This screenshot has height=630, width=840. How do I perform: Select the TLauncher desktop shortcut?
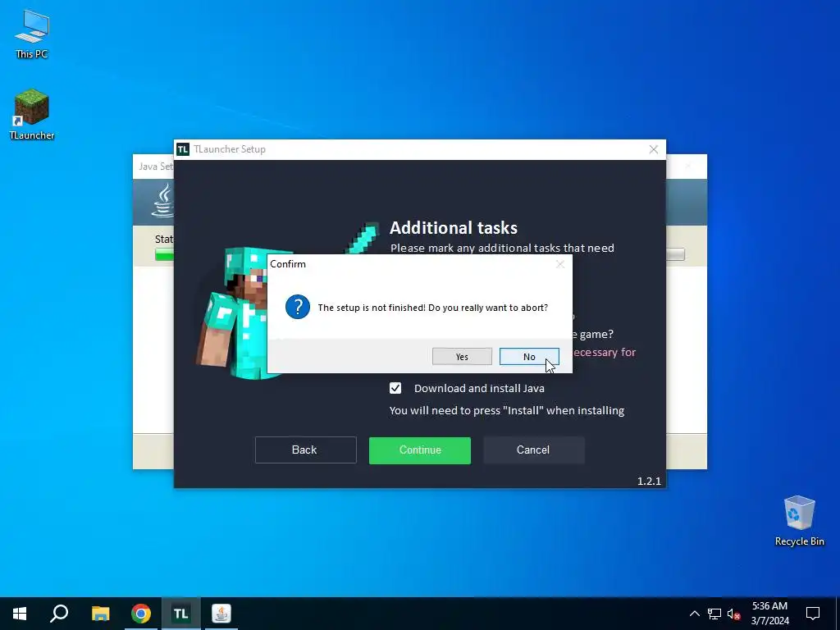[32, 114]
